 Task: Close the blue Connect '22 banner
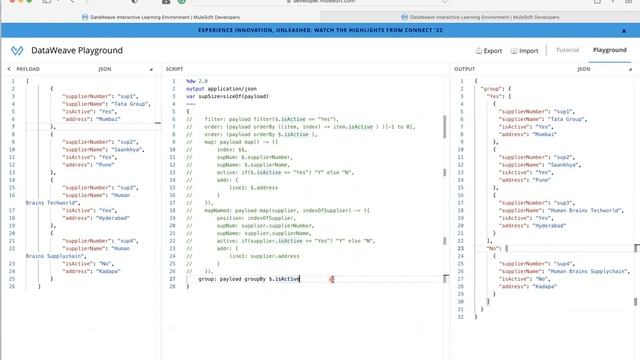624,31
